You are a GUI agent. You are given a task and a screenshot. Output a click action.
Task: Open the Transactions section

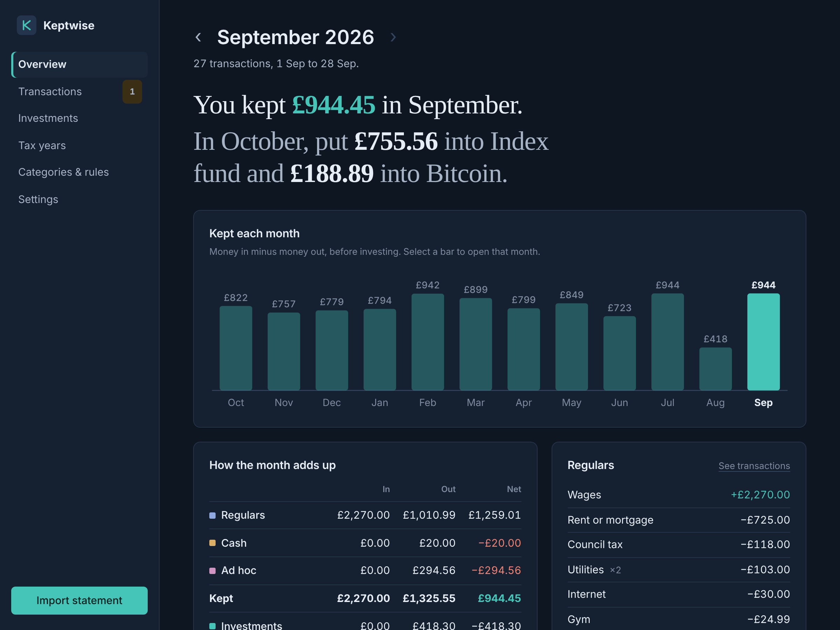79,91
